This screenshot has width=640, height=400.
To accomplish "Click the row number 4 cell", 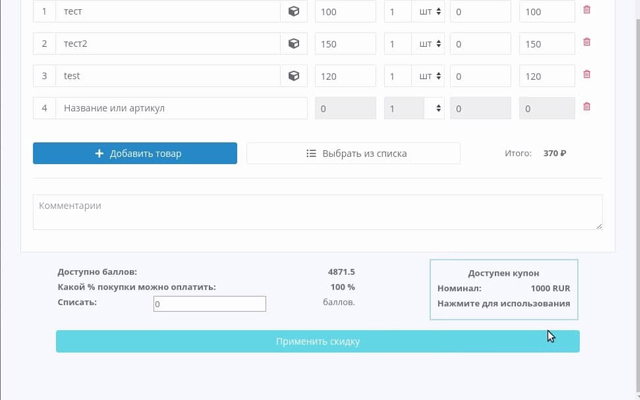I will (44, 108).
